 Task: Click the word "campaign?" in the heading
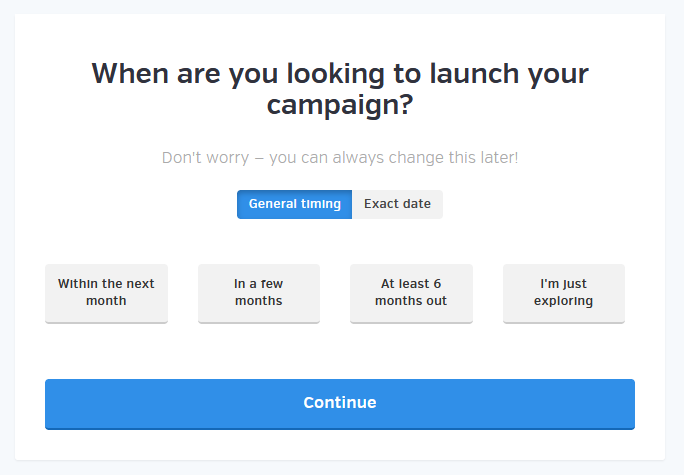340,106
